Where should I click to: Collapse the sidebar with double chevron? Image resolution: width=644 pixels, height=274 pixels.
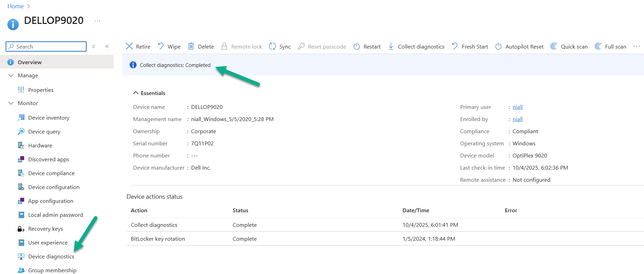(107, 46)
